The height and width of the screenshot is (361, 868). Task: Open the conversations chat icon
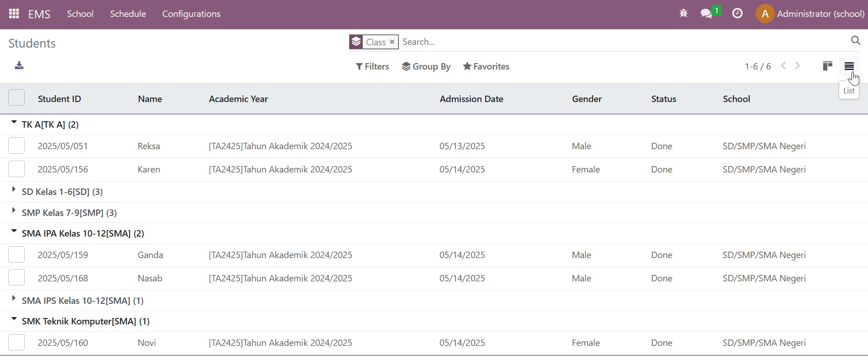pos(706,14)
